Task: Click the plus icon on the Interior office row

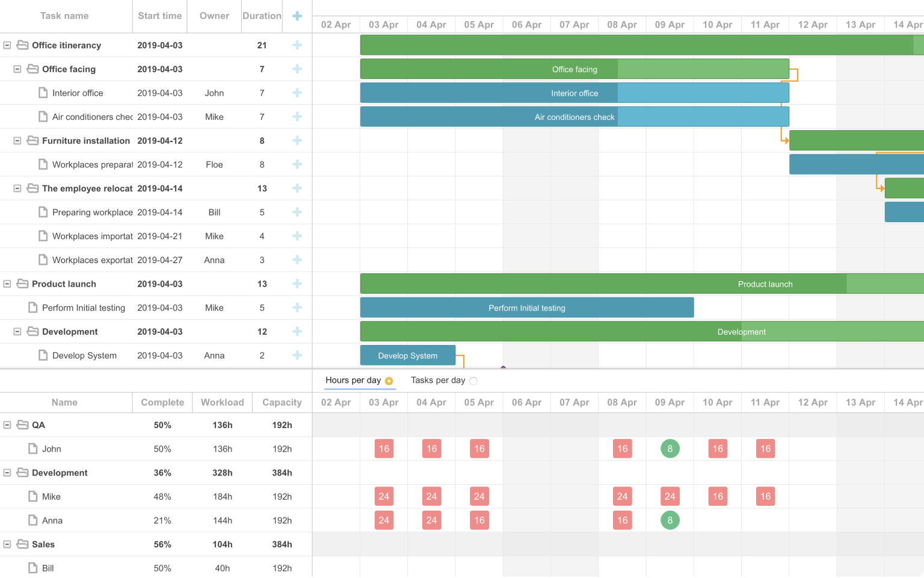Action: click(297, 93)
